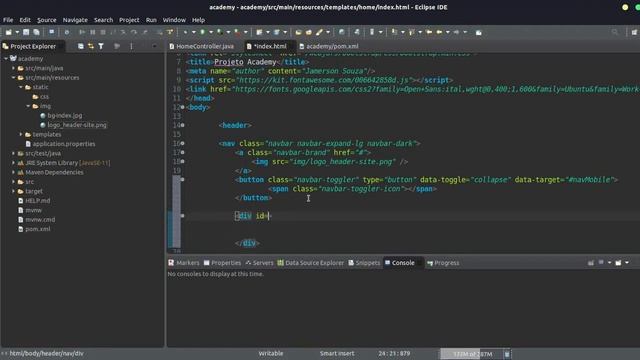Viewport: 640px width, 360px height.
Task: Open the External Tools dropdown arrow
Action: tap(245, 32)
